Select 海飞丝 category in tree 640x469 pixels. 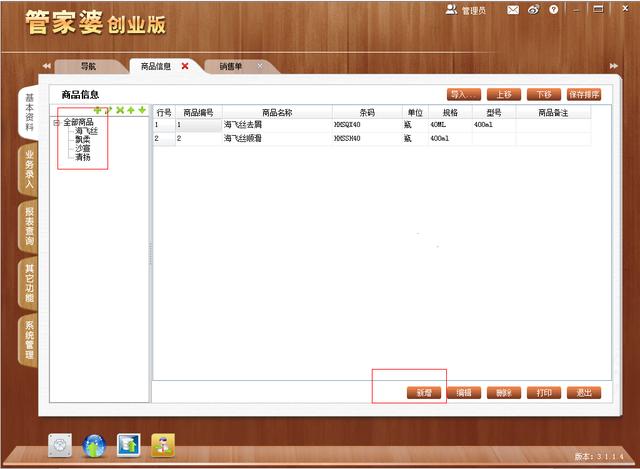click(x=86, y=131)
